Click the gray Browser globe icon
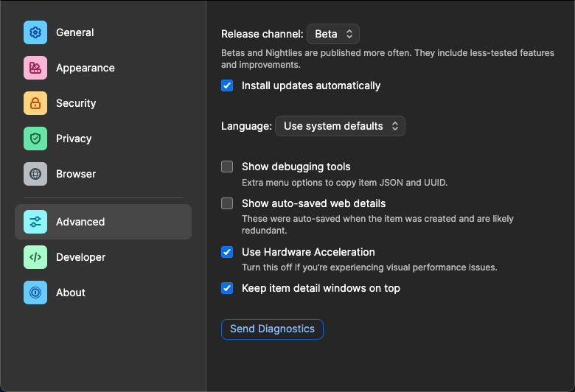Image resolution: width=575 pixels, height=392 pixels. [x=35, y=174]
